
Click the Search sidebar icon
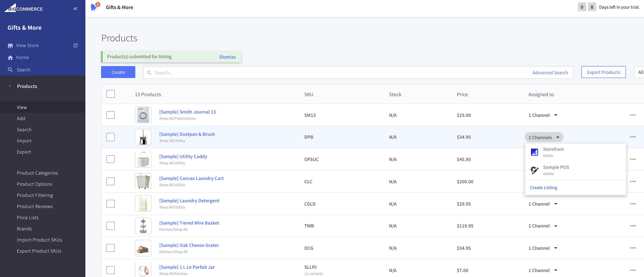pyautogui.click(x=10, y=69)
